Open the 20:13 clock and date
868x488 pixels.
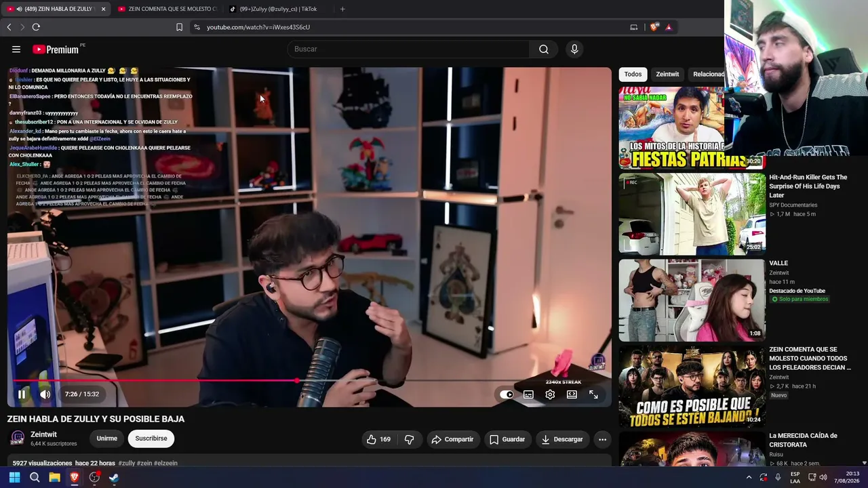pos(847,477)
